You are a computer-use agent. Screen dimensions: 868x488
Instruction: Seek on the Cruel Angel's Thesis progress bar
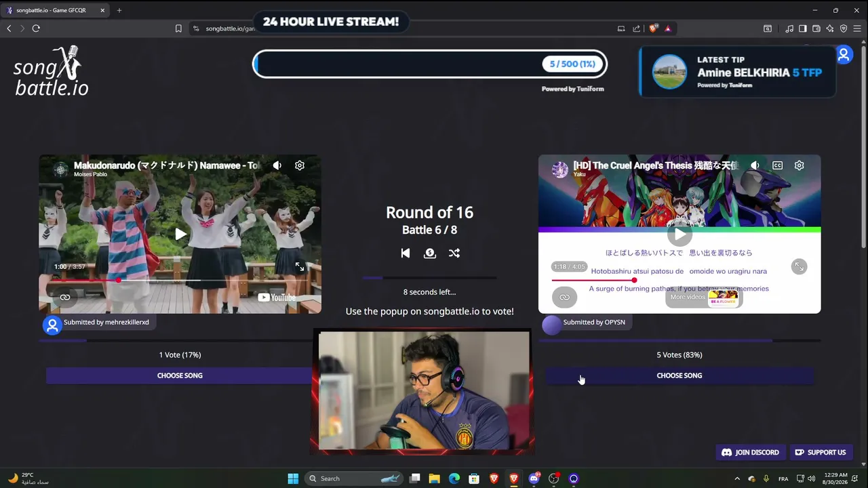click(x=679, y=280)
